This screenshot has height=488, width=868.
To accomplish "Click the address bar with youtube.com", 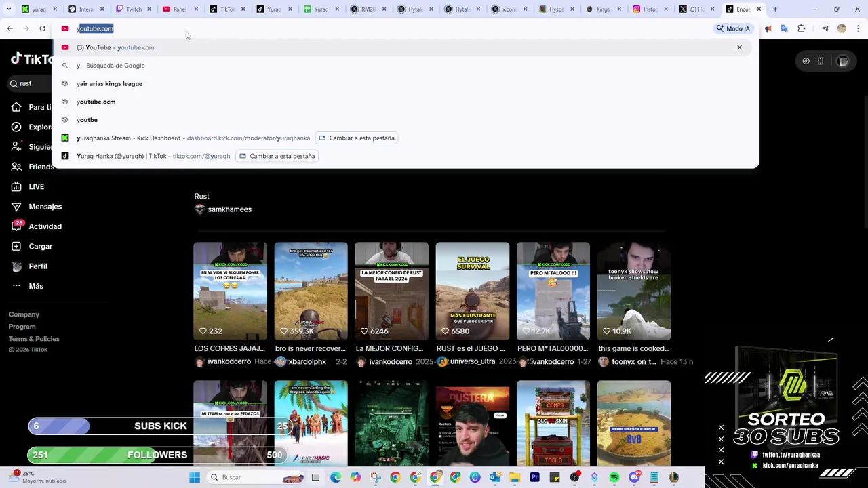I will [x=380, y=28].
